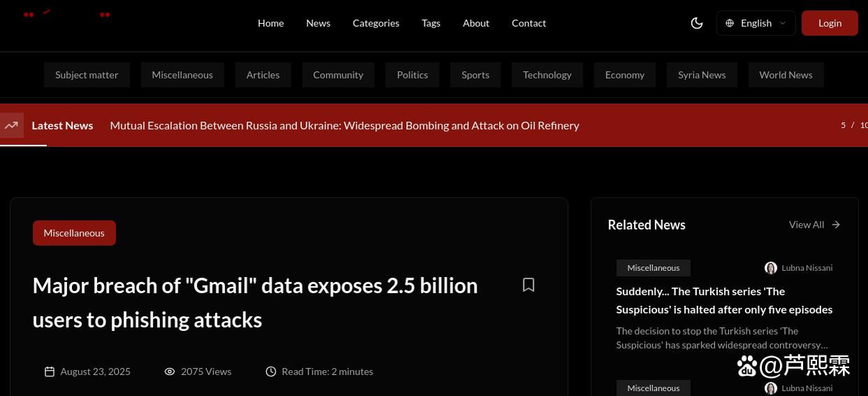Click Lubna Nissani's avatar on the Turkish series card
The height and width of the screenshot is (396, 868).
[771, 268]
